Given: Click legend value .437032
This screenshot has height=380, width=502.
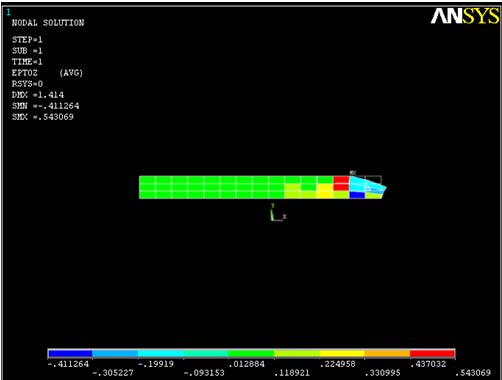Looking at the screenshot, I should click(428, 364).
